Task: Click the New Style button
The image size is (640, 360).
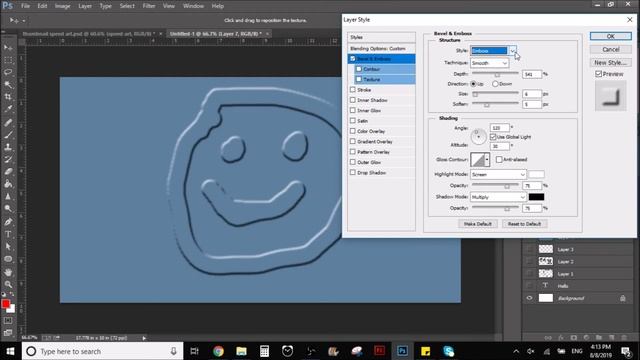Action: coord(611,62)
